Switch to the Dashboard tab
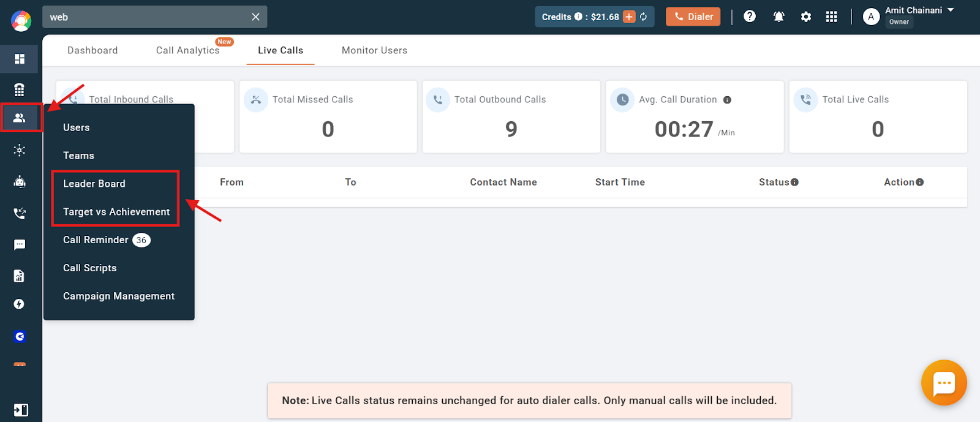 tap(92, 50)
